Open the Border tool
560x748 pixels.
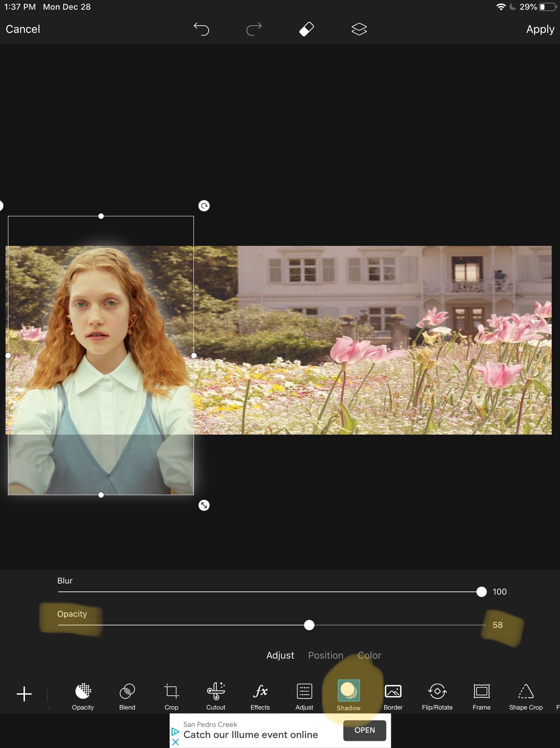tap(393, 697)
